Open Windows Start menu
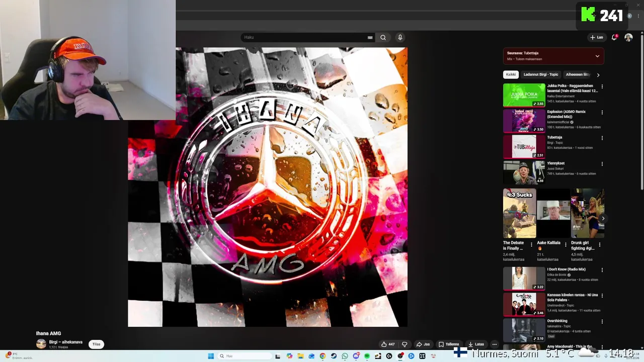This screenshot has height=362, width=644. click(x=211, y=356)
